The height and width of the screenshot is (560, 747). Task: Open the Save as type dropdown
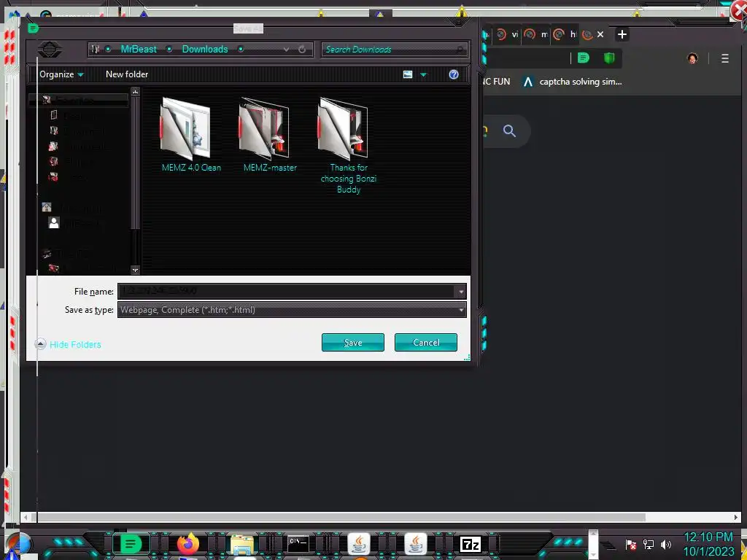pyautogui.click(x=292, y=310)
